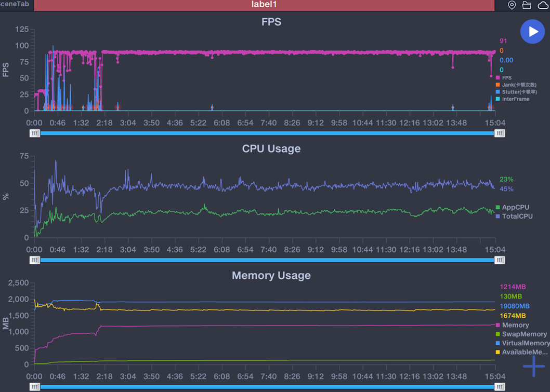
Task: Switch to the SceneTab tab
Action: (15, 4)
